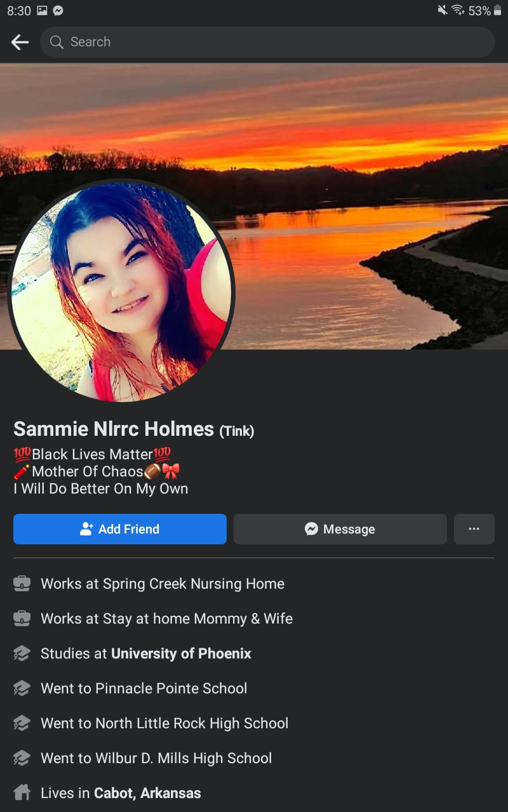Tap the house icon beside Cabot, Arkansas
508x812 pixels.
pyautogui.click(x=22, y=793)
